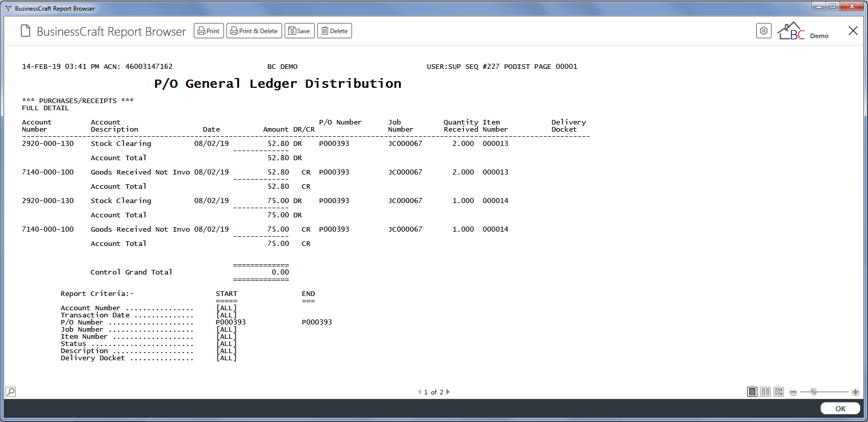This screenshot has width=868, height=422.
Task: Click the BusinessCraft title bar app icon
Action: (x=8, y=8)
